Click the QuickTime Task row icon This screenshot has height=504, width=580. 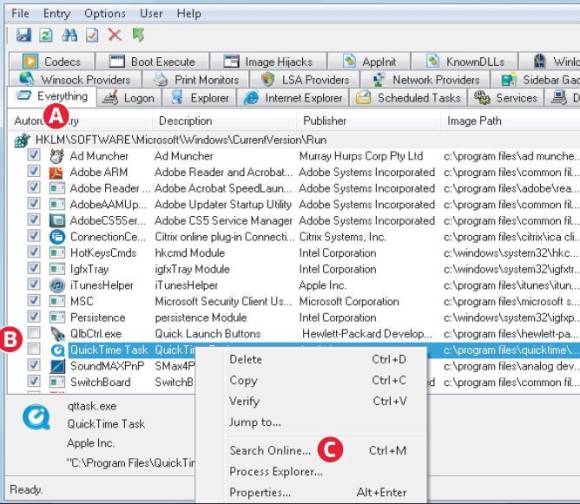[x=58, y=350]
